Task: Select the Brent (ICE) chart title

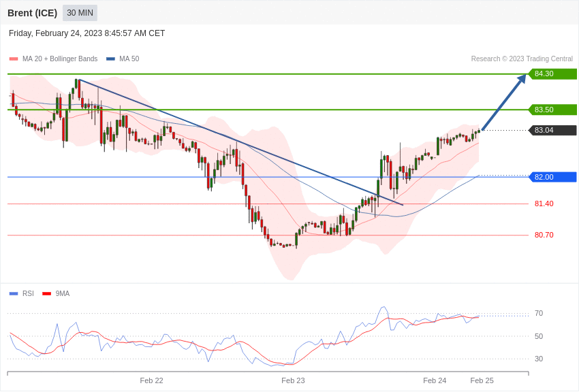Action: coord(33,13)
